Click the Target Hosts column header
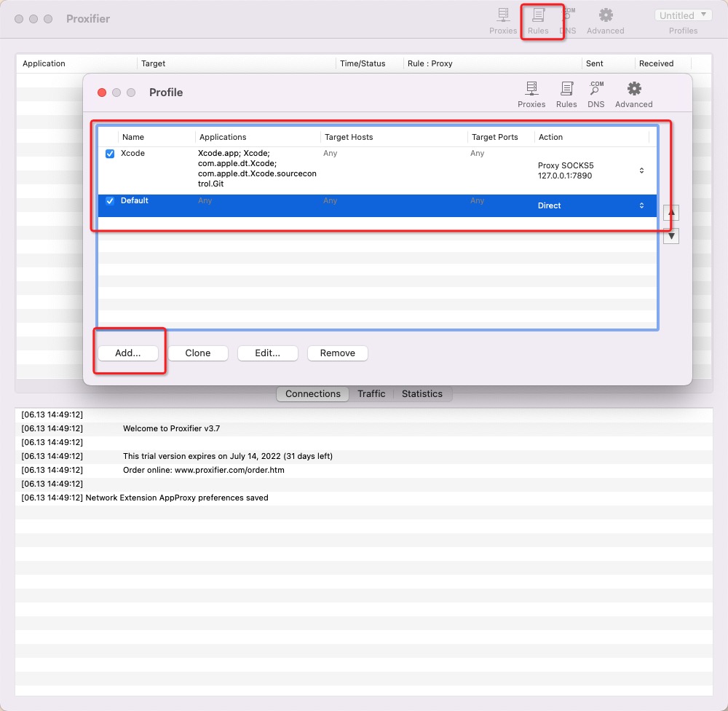This screenshot has height=711, width=728. [x=349, y=137]
